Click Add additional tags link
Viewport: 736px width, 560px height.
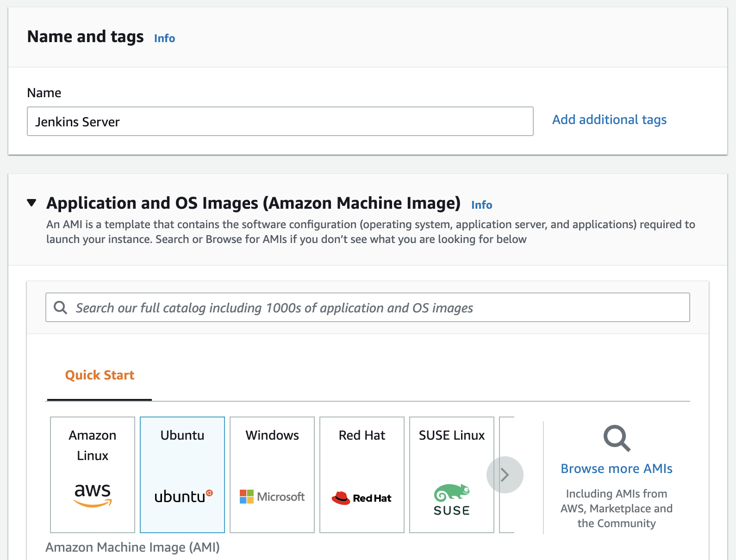click(x=609, y=119)
